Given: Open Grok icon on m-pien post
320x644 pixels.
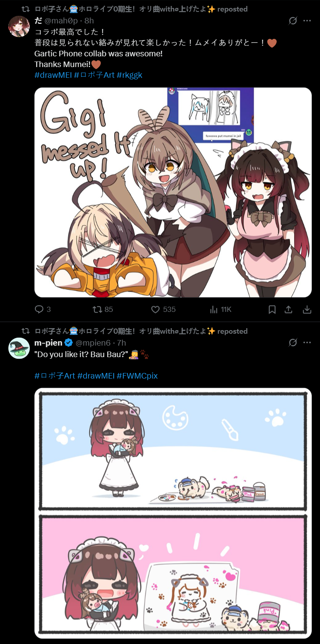Looking at the screenshot, I should coord(293,342).
